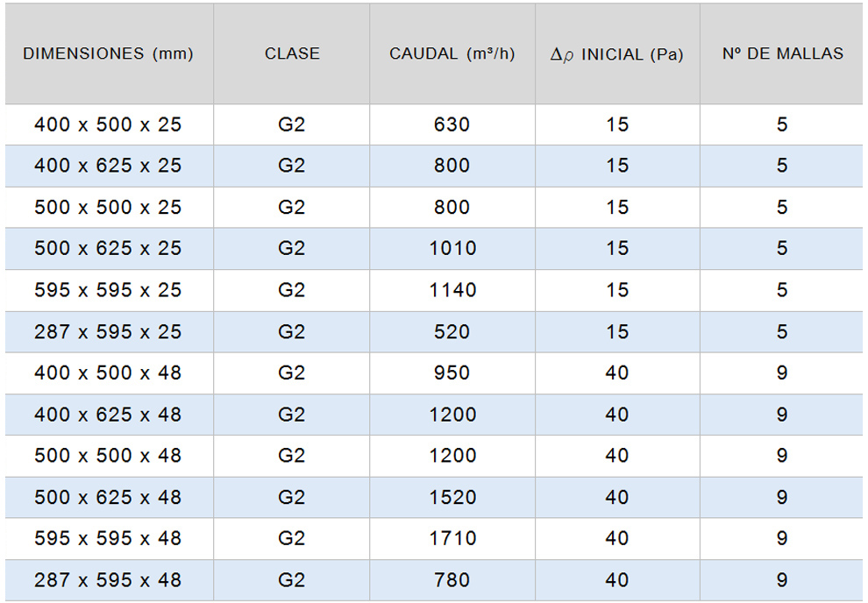Click the 287 x 595 x 48 dimension

tap(108, 579)
